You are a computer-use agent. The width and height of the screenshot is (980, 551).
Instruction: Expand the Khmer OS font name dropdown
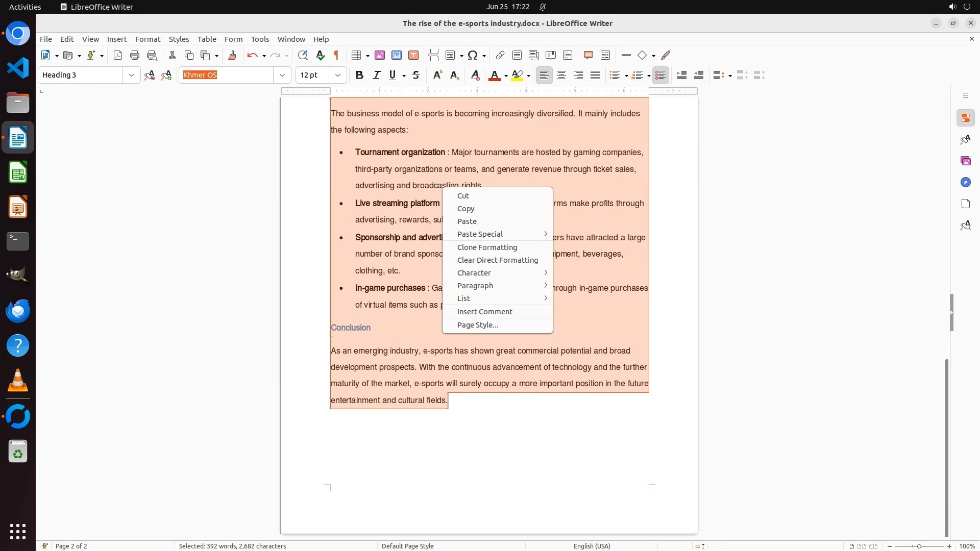[282, 76]
